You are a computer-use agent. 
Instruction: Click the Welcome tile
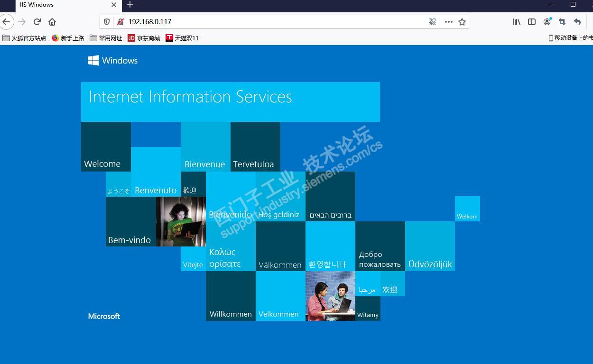tap(106, 147)
